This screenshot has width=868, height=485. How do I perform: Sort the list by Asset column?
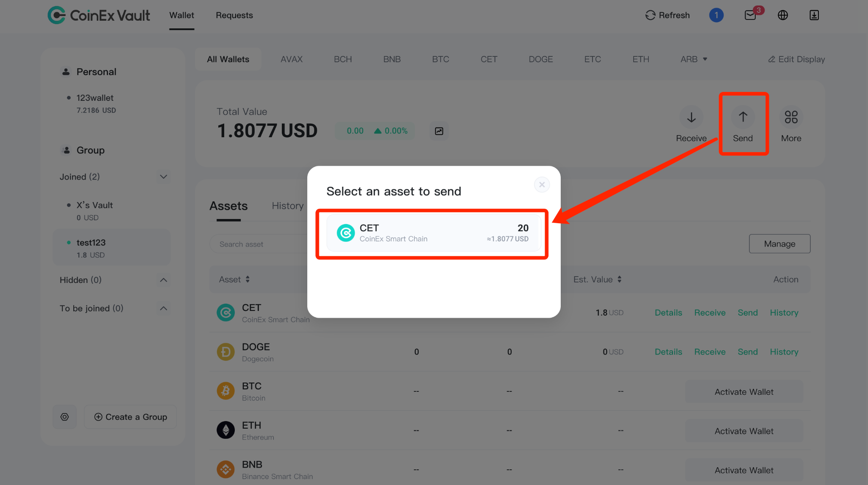tap(234, 280)
